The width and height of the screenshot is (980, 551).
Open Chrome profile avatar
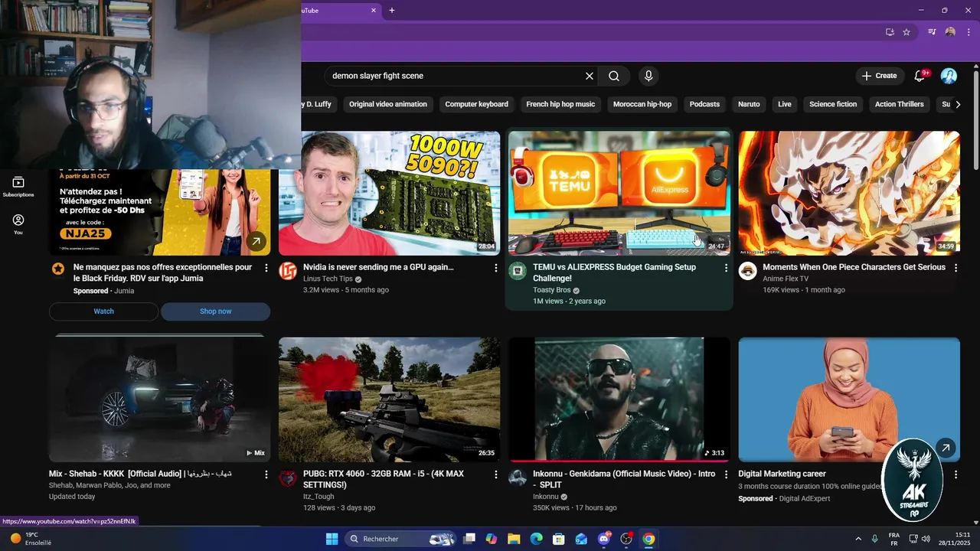[950, 32]
